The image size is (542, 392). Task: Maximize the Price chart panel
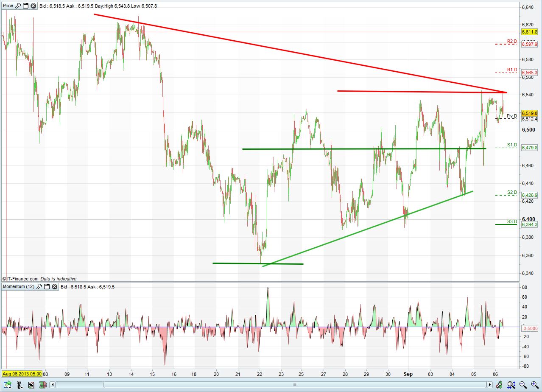point(26,6)
